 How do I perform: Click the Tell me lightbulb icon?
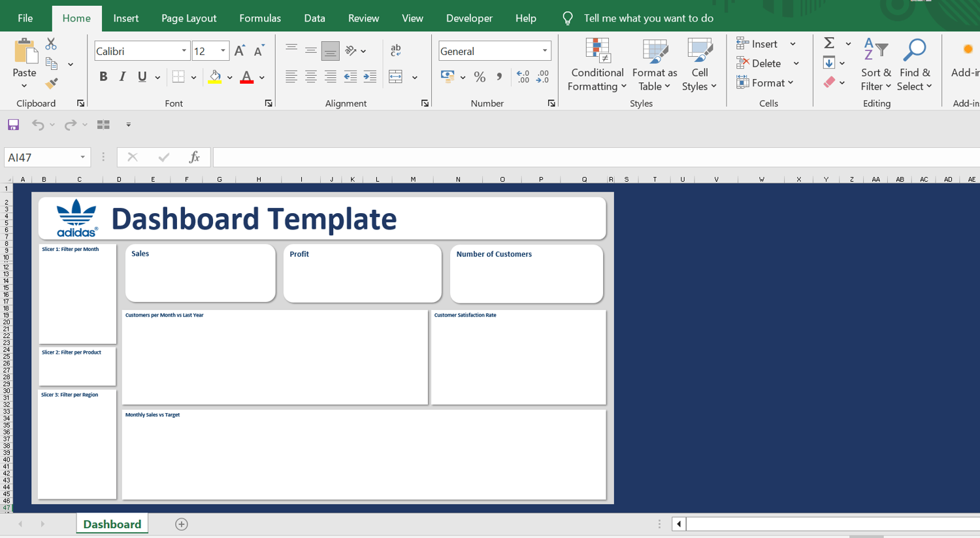[568, 18]
